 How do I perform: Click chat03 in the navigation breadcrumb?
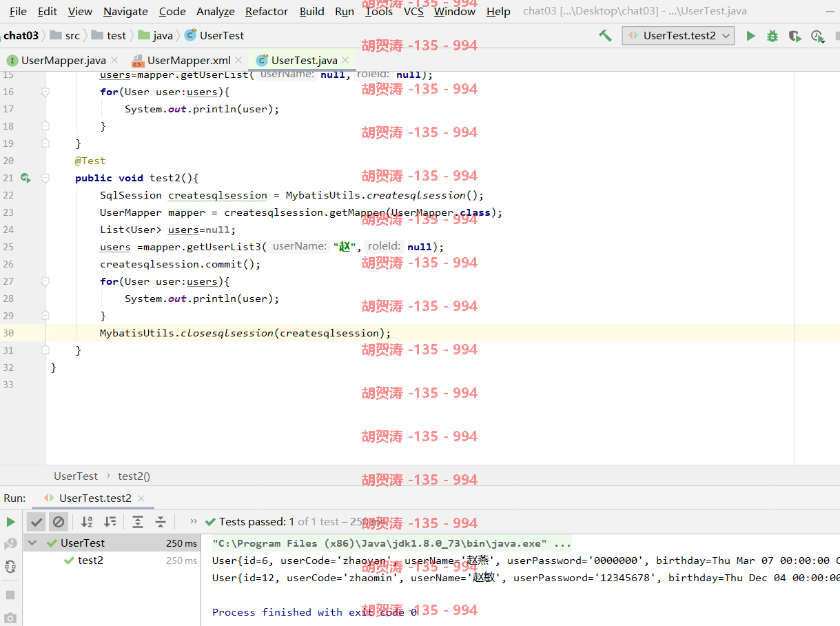point(21,35)
